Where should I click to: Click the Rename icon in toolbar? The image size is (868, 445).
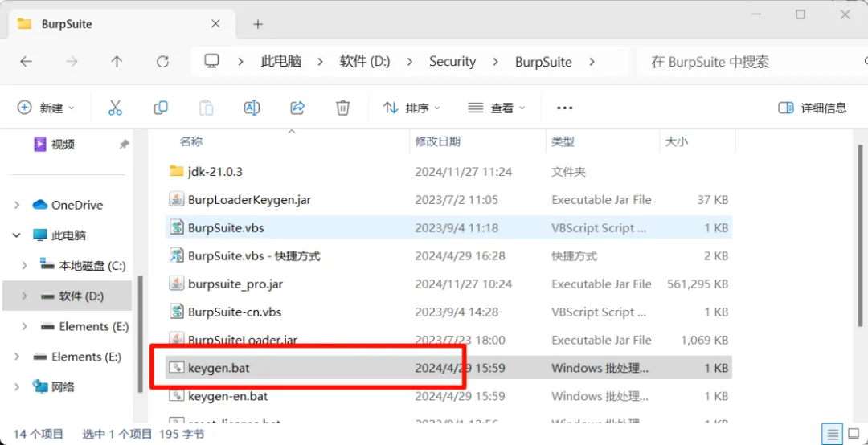tap(252, 108)
